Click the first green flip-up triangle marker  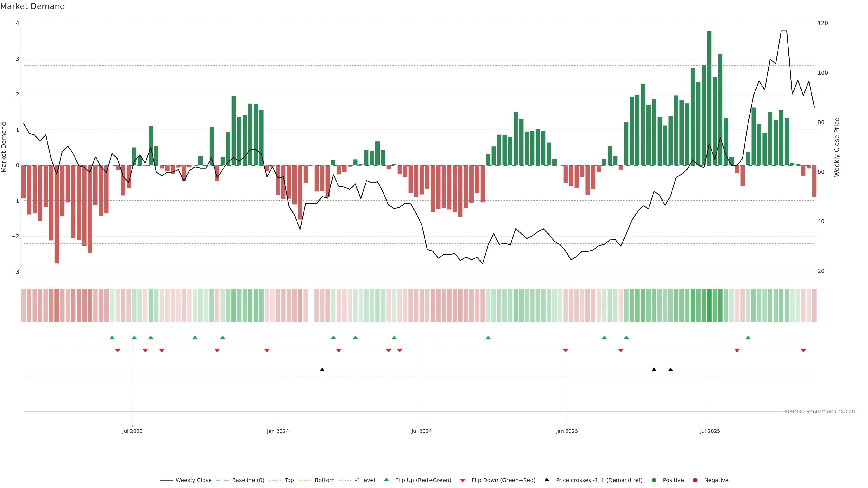click(112, 338)
